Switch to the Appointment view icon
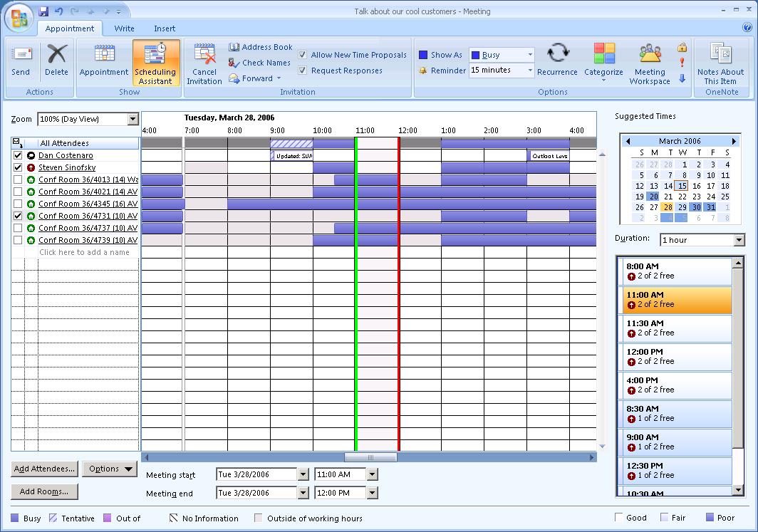 [104, 60]
